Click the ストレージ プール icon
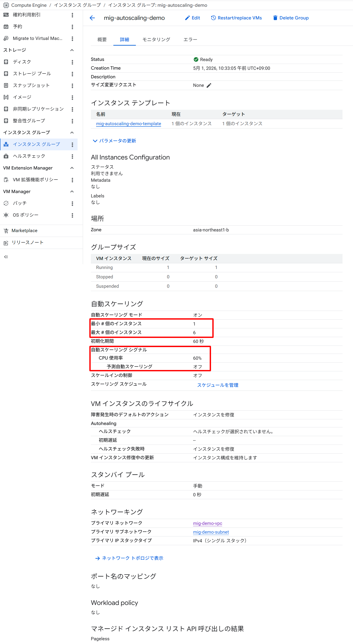This screenshot has width=353, height=644. 6,74
